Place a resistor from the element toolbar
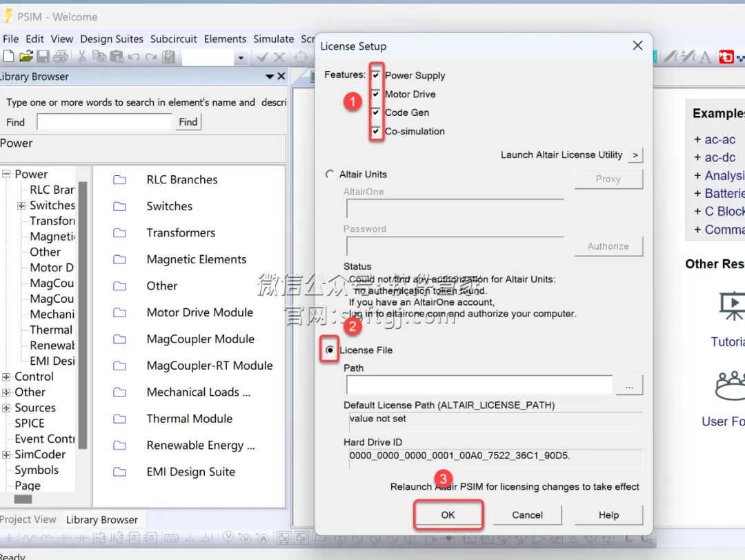The width and height of the screenshot is (745, 560). (30, 538)
